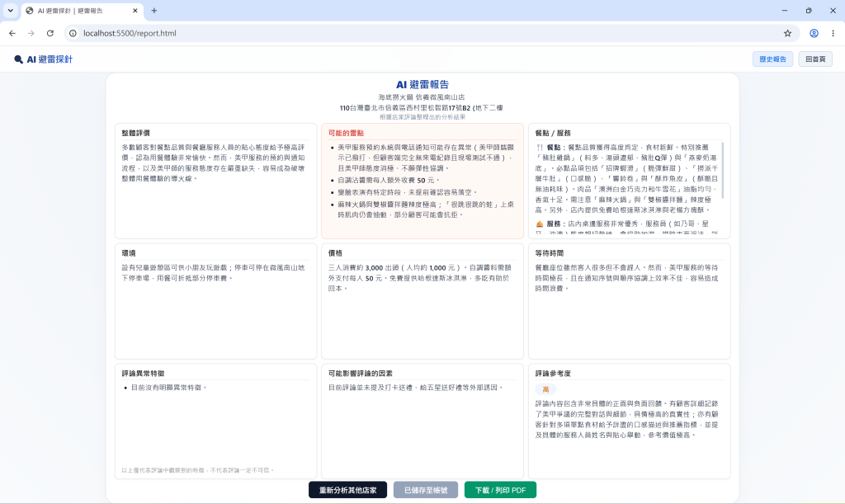Screen dimensions: 845x504
Task: Click the bullet about 自調沾醬 50 元 charge
Action: 389,181
